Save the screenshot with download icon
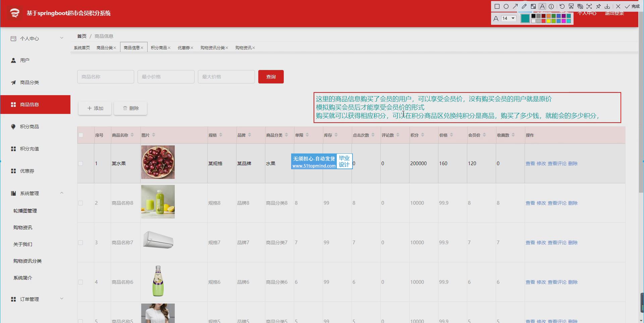Screen dimensions: 644x323 607,6
